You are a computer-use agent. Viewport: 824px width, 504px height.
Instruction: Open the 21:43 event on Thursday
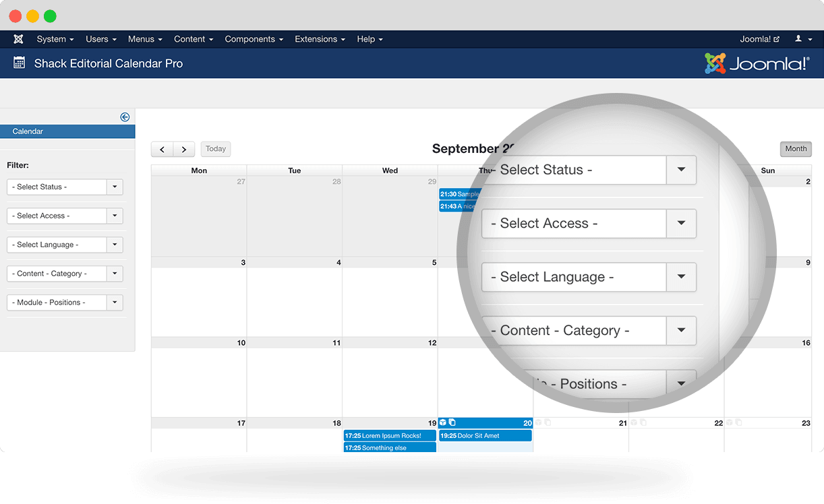tap(458, 206)
